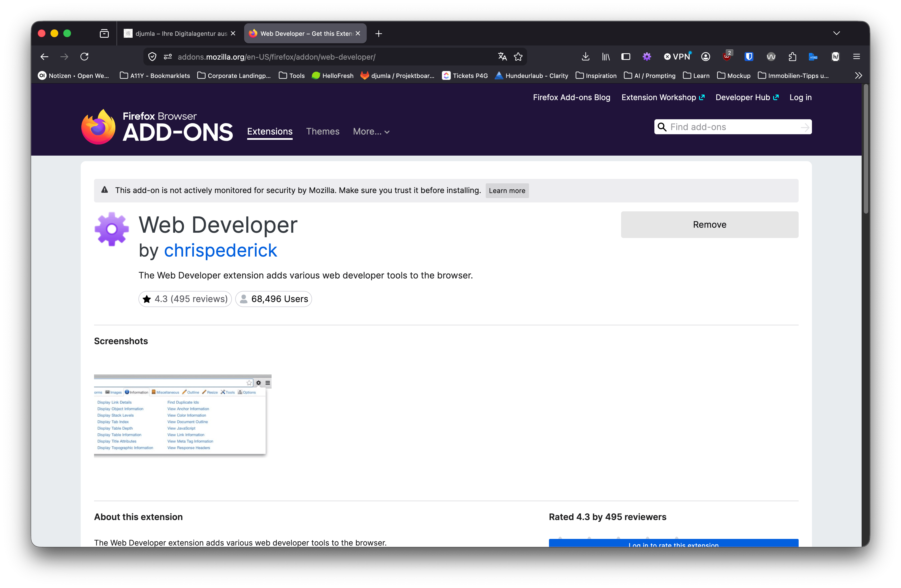Image resolution: width=901 pixels, height=588 pixels.
Task: Reload the current page
Action: (x=84, y=57)
